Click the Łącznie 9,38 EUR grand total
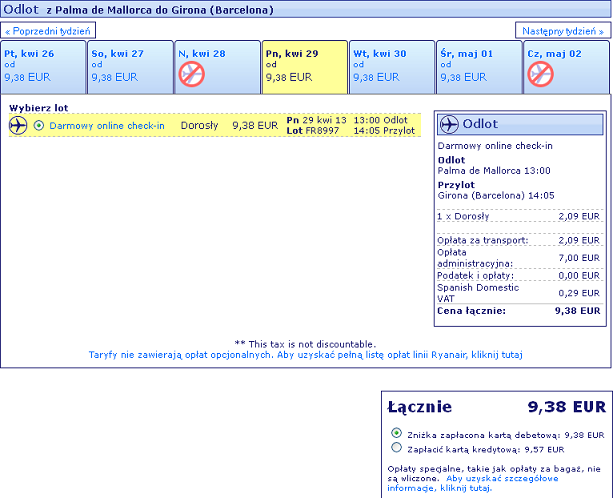This screenshot has height=498, width=613. [x=496, y=407]
